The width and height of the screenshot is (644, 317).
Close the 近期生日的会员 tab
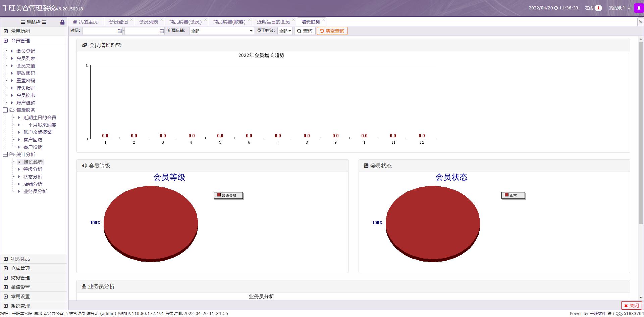(x=293, y=19)
